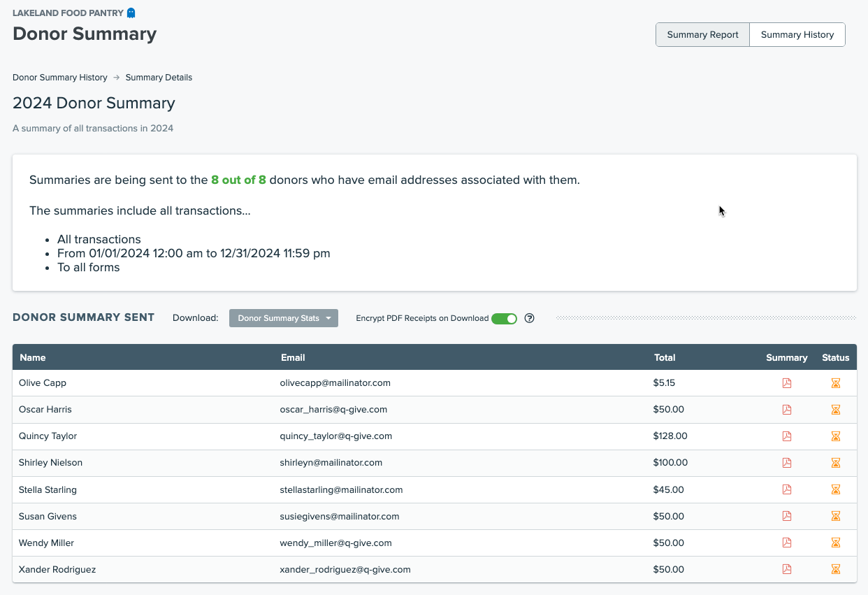
Task: Click email olivecapp@mailinator.com
Action: (x=335, y=383)
